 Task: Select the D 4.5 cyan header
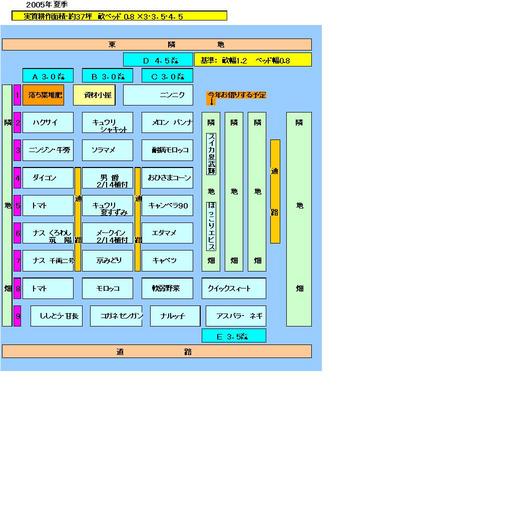(158, 60)
